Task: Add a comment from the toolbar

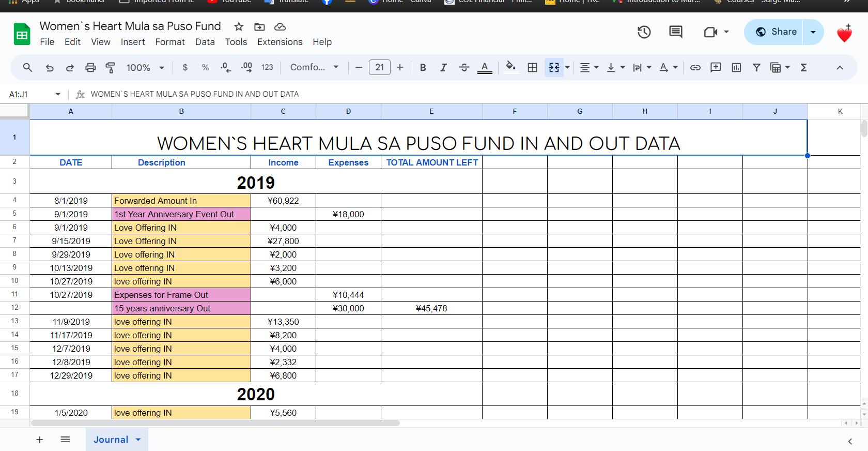Action: click(716, 67)
